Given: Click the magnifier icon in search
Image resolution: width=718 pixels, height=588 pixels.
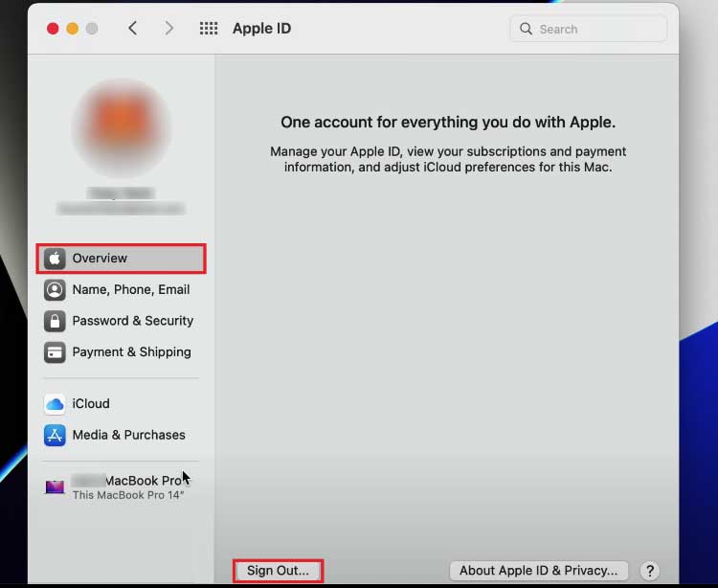Looking at the screenshot, I should click(526, 29).
